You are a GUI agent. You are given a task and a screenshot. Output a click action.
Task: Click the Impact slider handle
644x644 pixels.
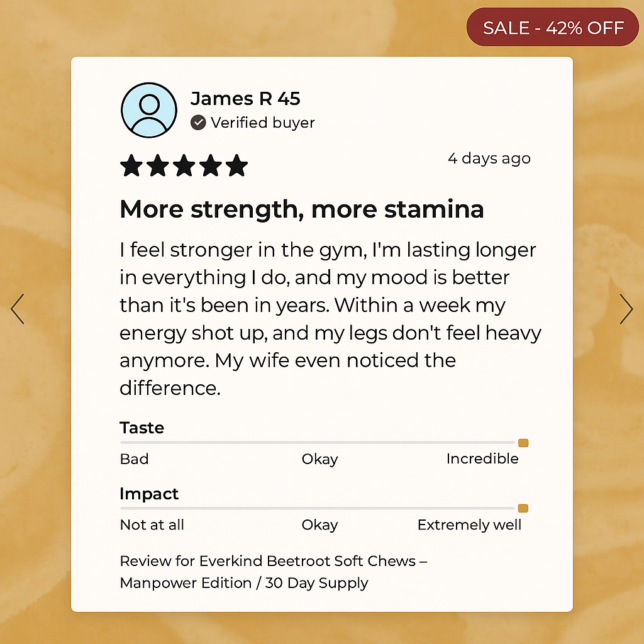click(523, 508)
